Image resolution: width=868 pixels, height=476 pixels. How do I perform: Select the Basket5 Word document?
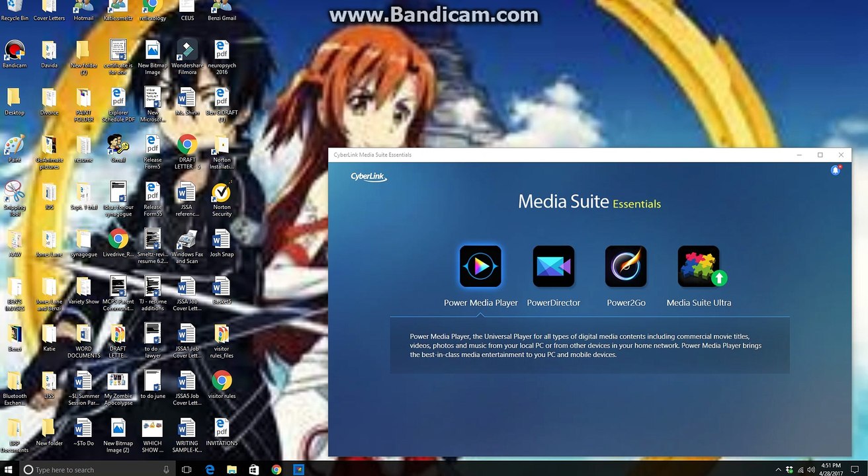(x=222, y=290)
